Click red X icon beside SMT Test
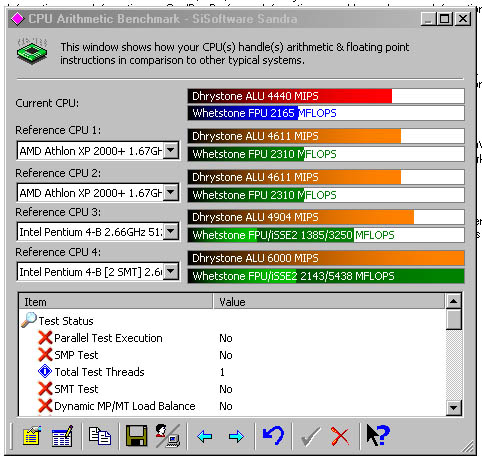This screenshot has height=465, width=482. pyautogui.click(x=45, y=389)
